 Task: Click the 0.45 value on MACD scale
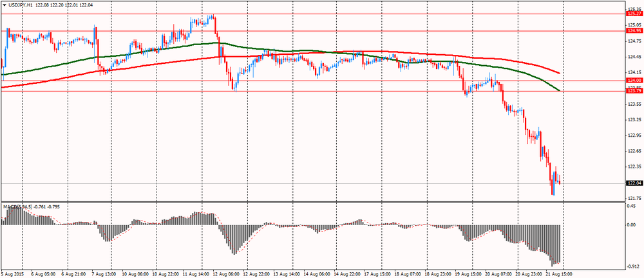pos(633,206)
